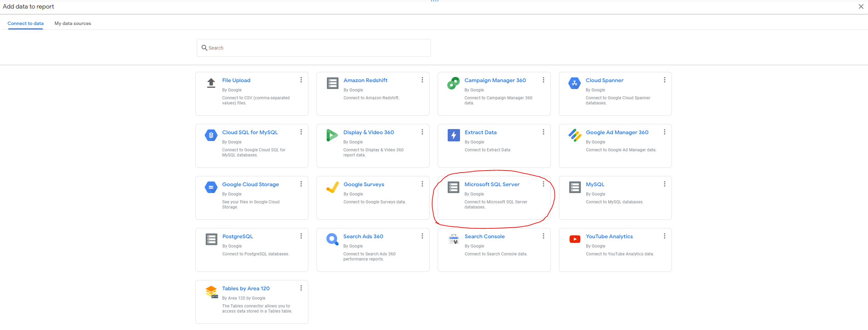The image size is (868, 330).
Task: Click inside the Search field
Action: click(x=314, y=48)
